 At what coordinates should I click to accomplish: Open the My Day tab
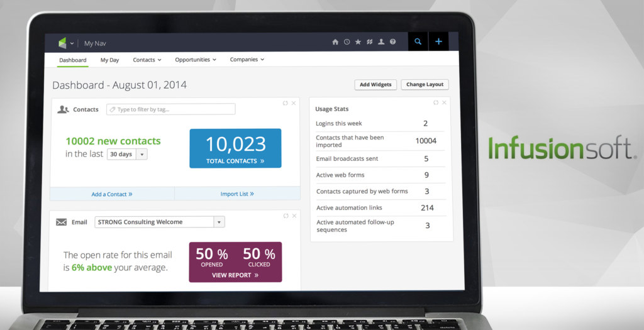click(109, 60)
